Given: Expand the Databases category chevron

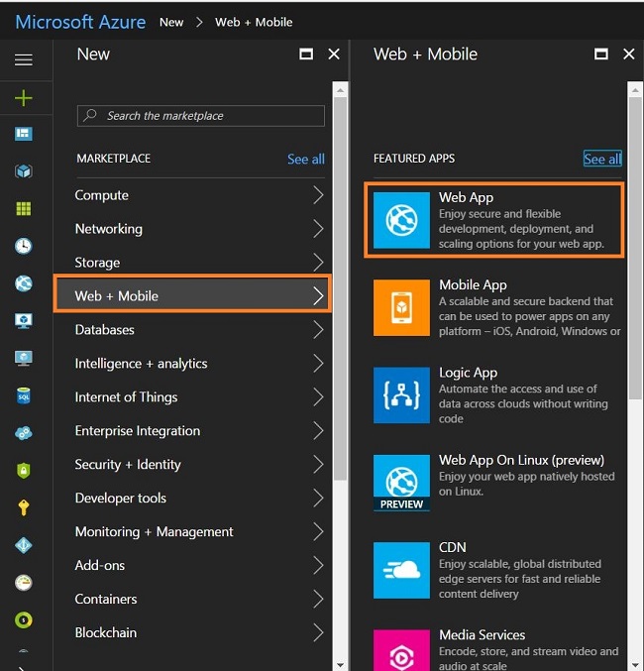Looking at the screenshot, I should tap(318, 330).
